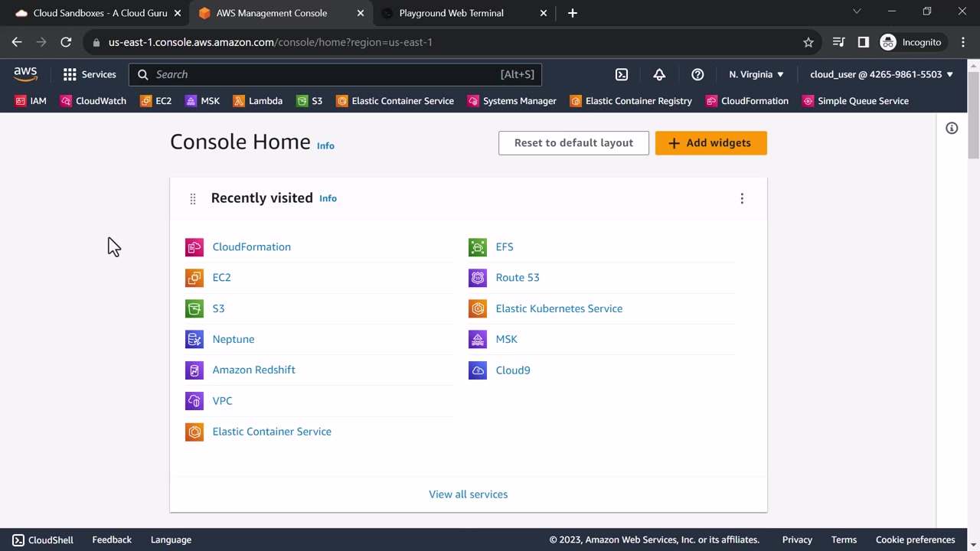980x551 pixels.
Task: Expand the cloud_user account menu
Action: (x=881, y=74)
